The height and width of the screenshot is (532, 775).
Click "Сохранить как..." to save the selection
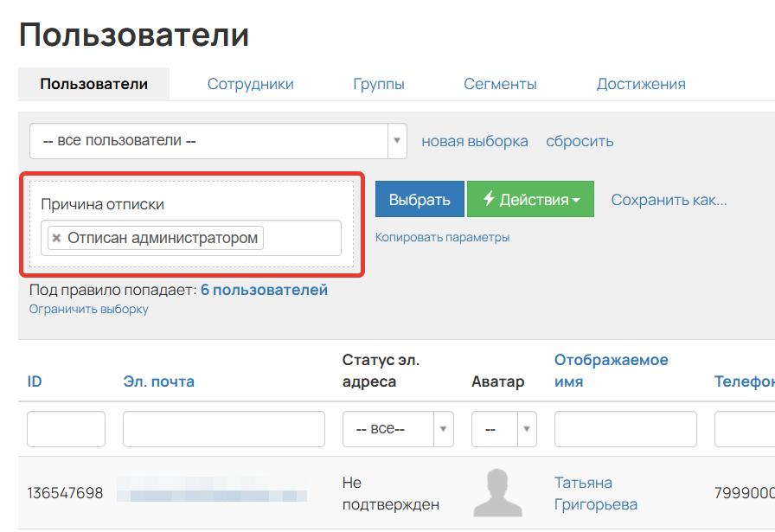pyautogui.click(x=669, y=199)
